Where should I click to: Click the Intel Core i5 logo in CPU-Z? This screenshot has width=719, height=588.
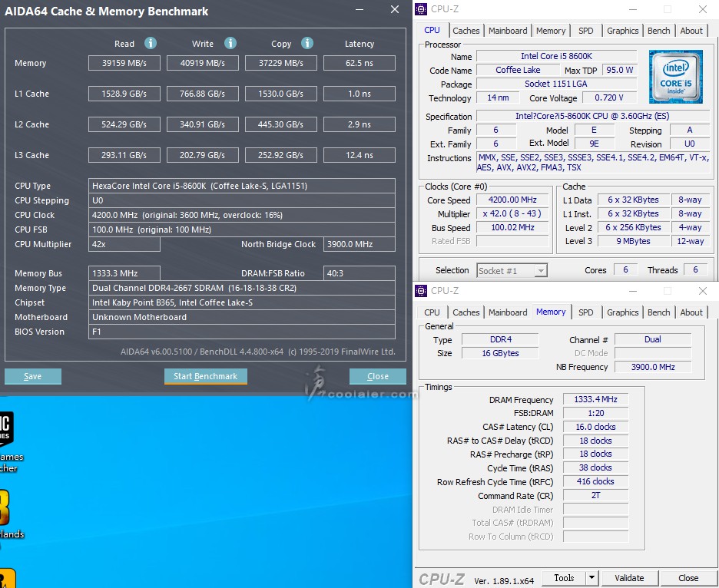click(x=676, y=77)
